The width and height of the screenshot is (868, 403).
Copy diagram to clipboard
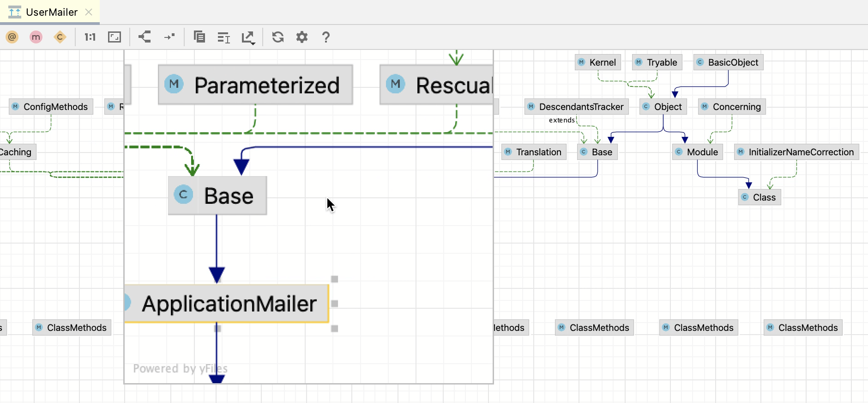[199, 37]
